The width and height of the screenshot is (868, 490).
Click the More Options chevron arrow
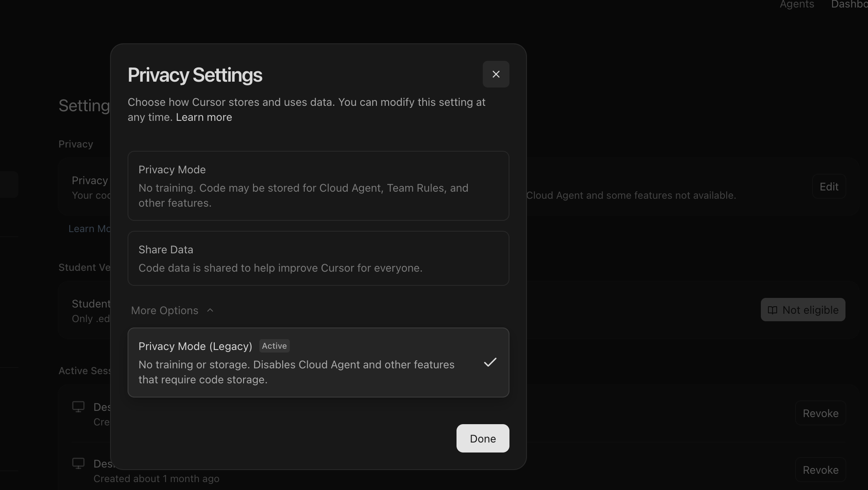pyautogui.click(x=210, y=310)
